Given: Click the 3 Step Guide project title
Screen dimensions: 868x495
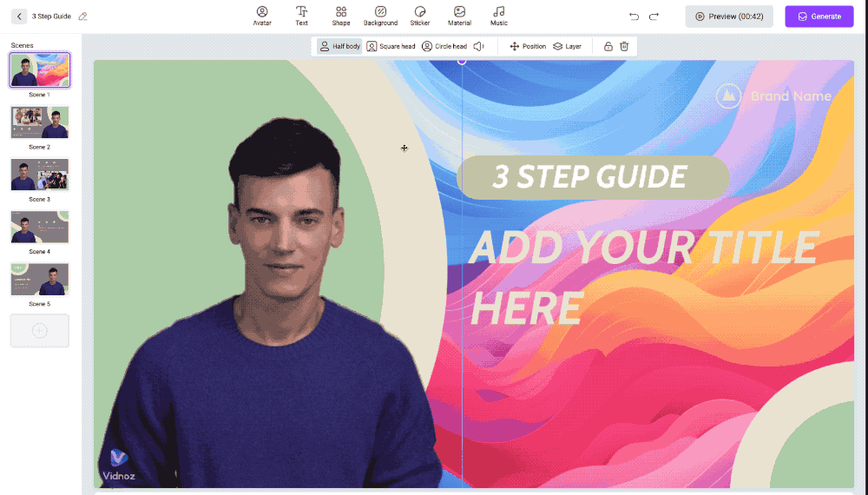Looking at the screenshot, I should tap(51, 16).
